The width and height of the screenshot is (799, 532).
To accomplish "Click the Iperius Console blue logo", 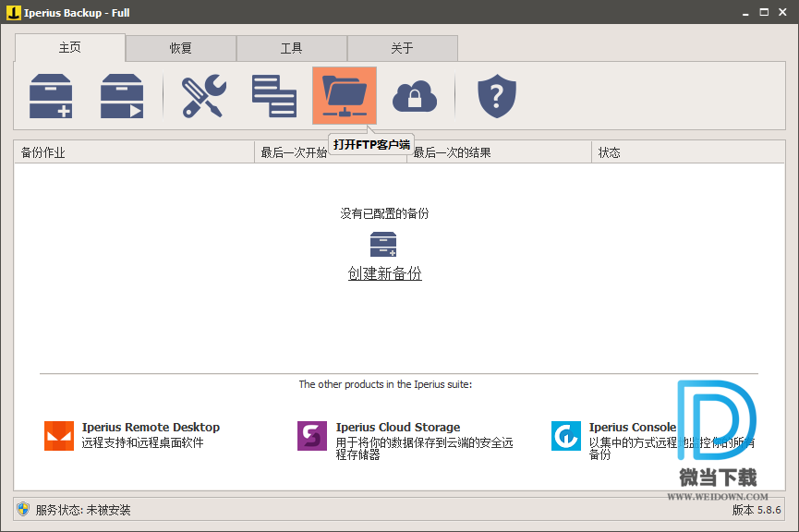I will coord(565,436).
